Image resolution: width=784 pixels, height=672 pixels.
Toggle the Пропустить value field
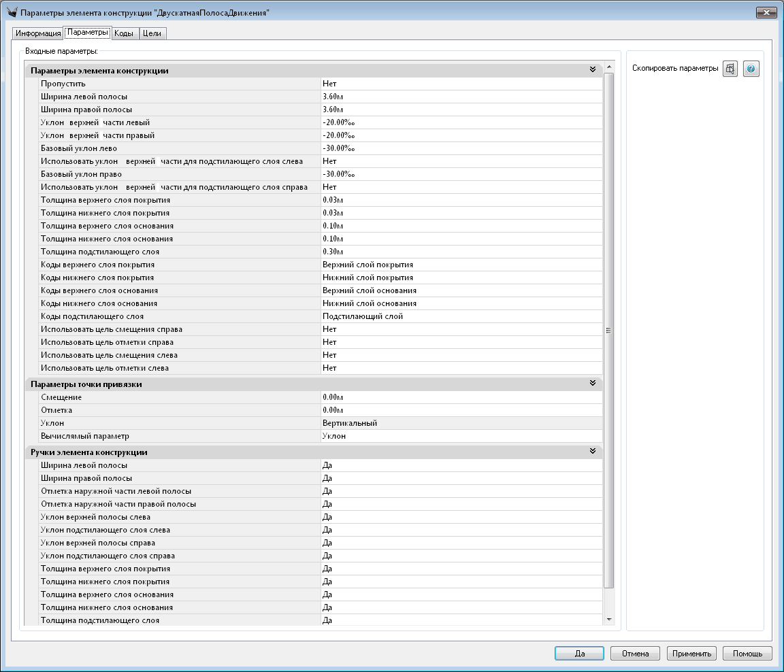pos(461,84)
